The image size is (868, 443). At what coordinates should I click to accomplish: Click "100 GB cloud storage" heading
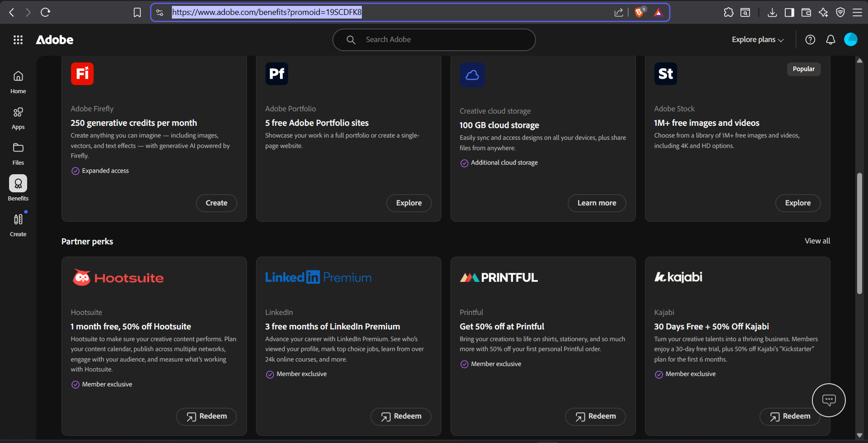click(x=499, y=125)
